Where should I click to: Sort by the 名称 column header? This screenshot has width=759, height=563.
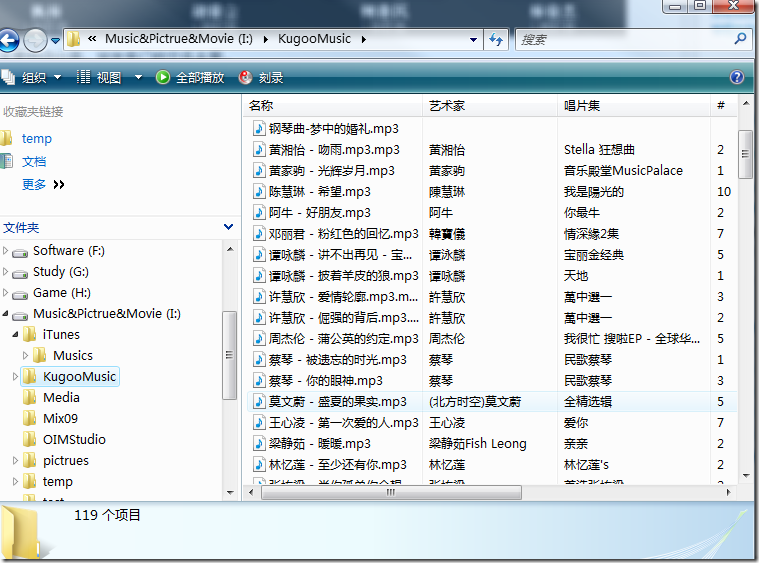pos(333,106)
